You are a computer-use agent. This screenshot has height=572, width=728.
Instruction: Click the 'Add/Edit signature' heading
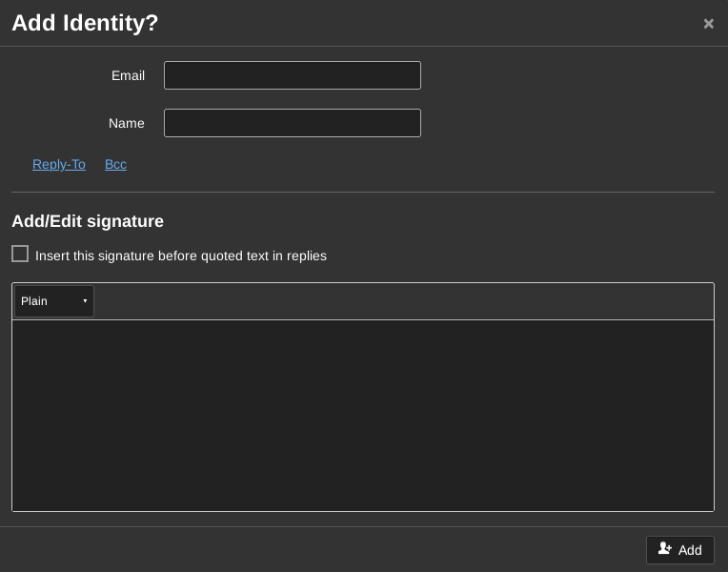click(88, 221)
